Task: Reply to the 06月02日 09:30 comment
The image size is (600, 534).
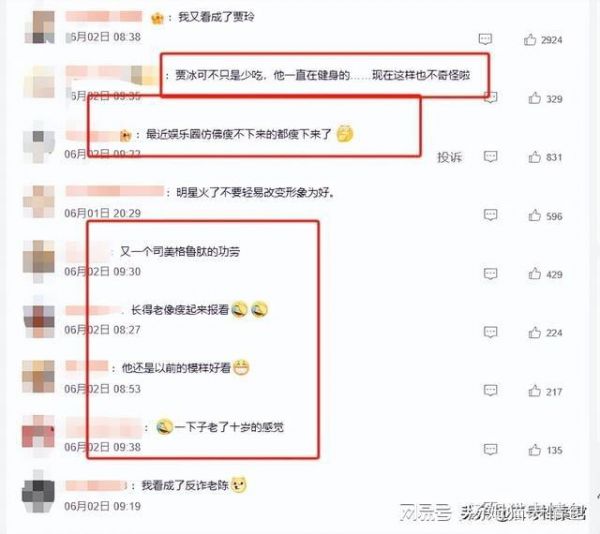Action: point(491,274)
